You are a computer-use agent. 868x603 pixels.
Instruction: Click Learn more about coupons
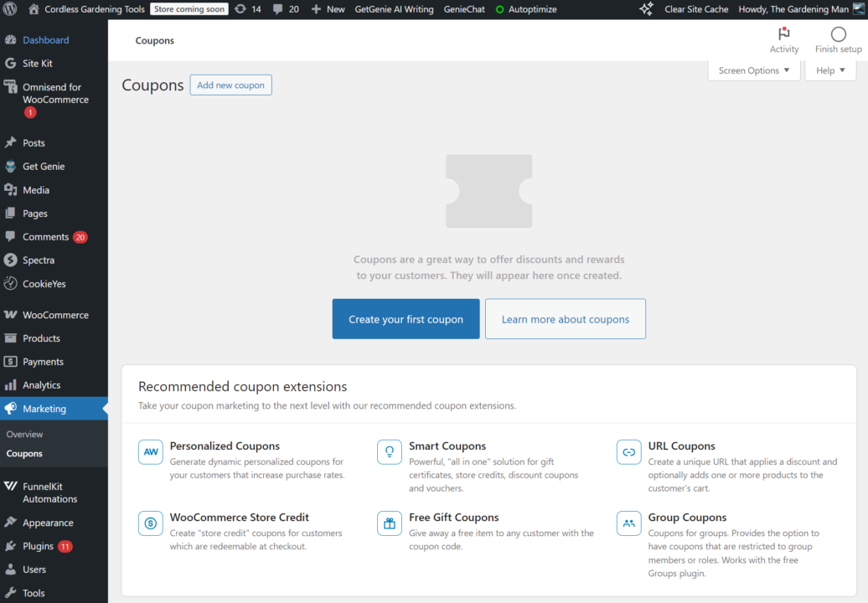click(x=565, y=319)
